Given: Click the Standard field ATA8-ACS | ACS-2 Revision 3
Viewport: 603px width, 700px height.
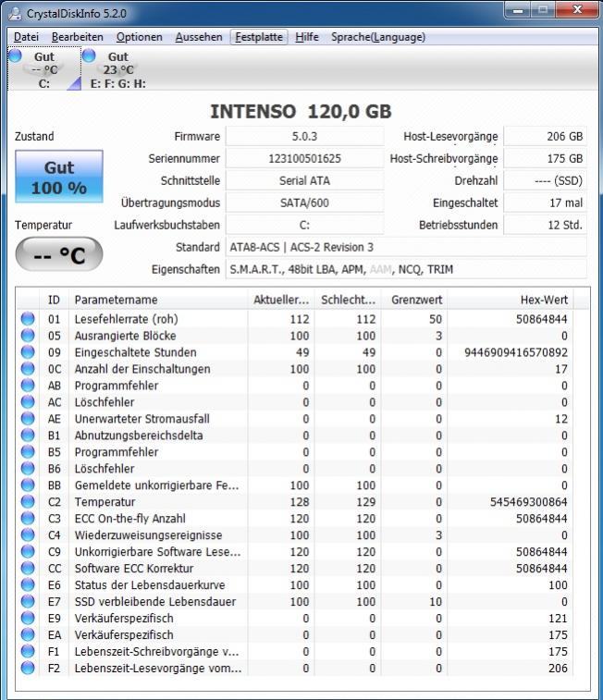Looking at the screenshot, I should point(406,247).
